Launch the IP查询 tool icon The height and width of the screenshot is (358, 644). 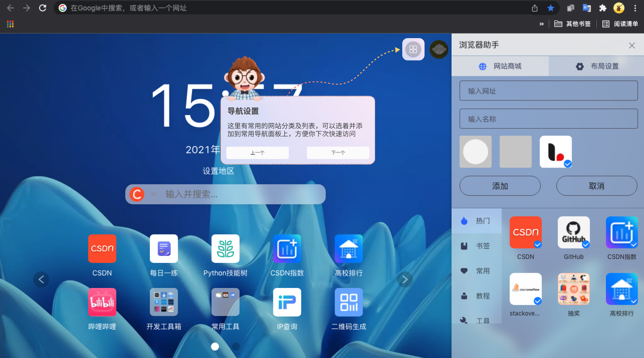click(287, 302)
